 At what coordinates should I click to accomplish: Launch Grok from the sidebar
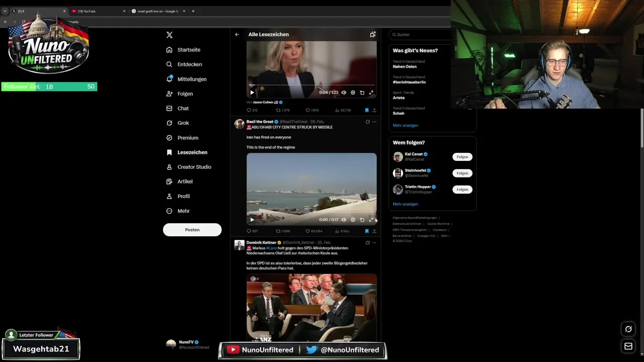(x=178, y=123)
